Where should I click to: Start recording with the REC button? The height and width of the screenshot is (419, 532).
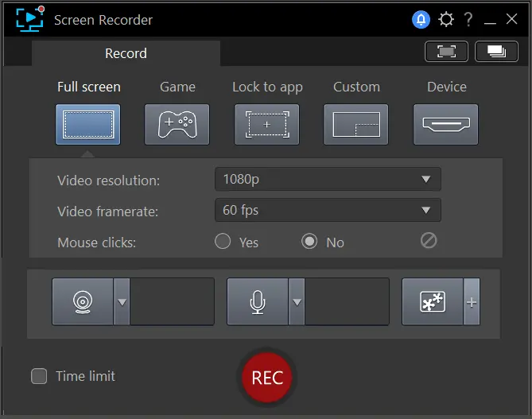tap(267, 378)
